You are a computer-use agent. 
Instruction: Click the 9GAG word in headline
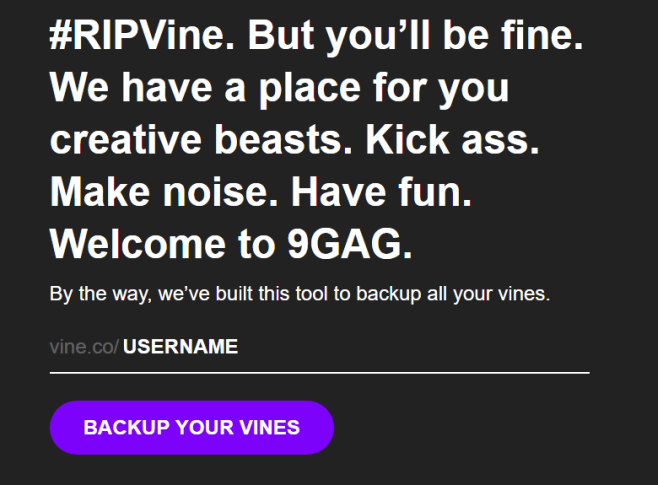pyautogui.click(x=350, y=244)
